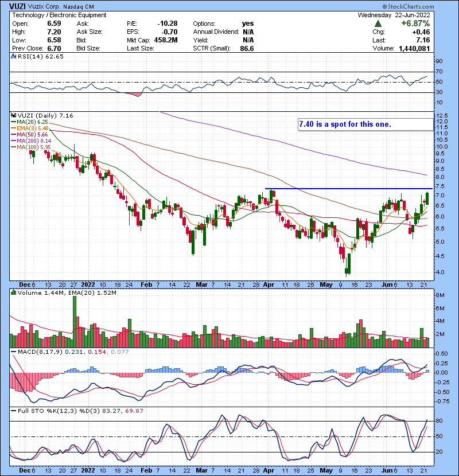Click the 0.50 MACD axis label

pos(442,354)
